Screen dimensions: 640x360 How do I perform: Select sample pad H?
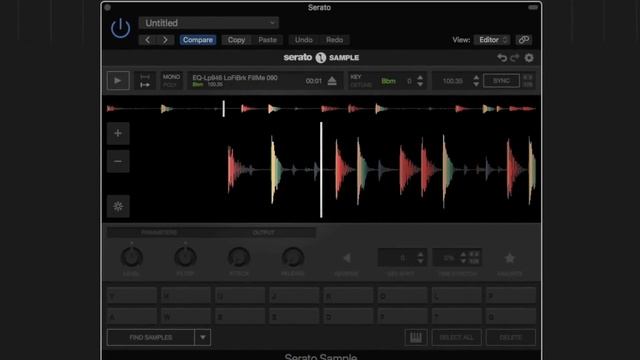tap(185, 296)
